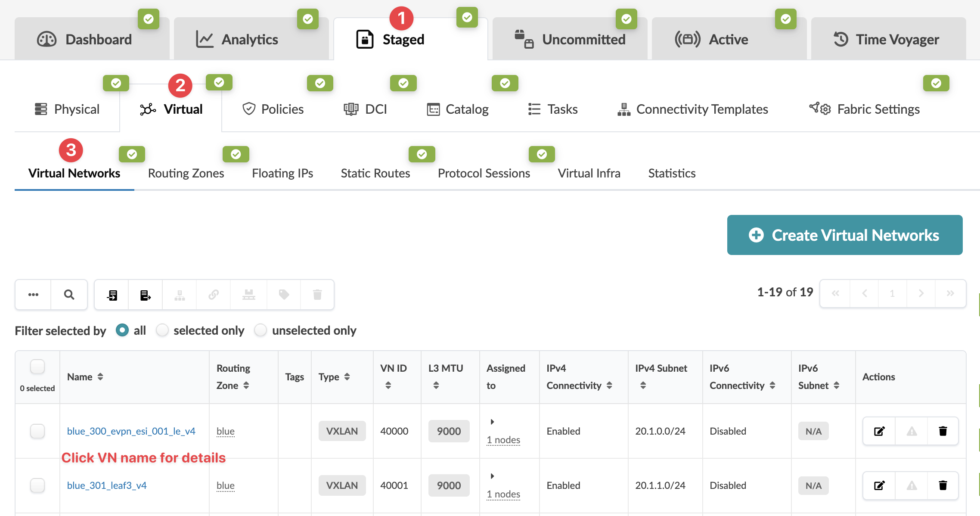Click Create Virtual Networks button
Viewport: 980px width, 516px height.
pyautogui.click(x=845, y=235)
